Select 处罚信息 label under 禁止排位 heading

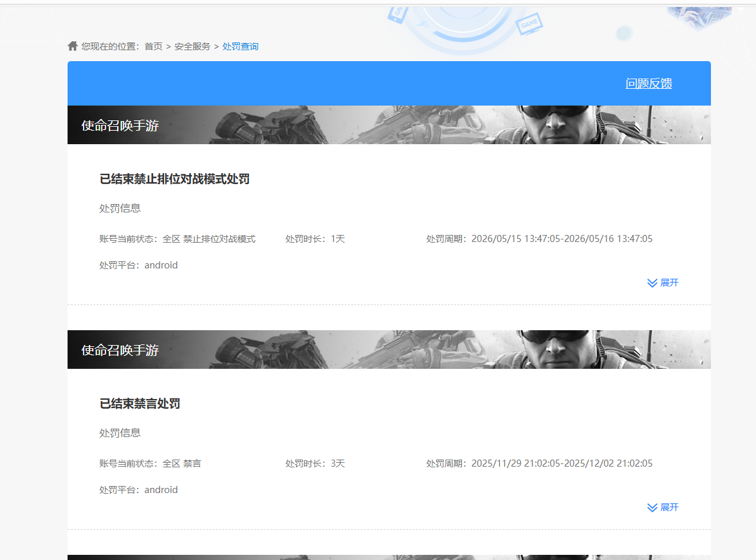coord(120,209)
